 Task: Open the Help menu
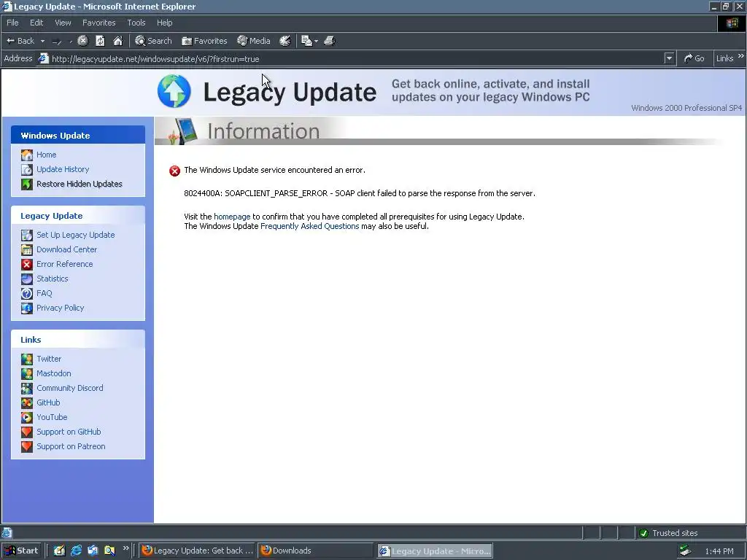(x=164, y=23)
